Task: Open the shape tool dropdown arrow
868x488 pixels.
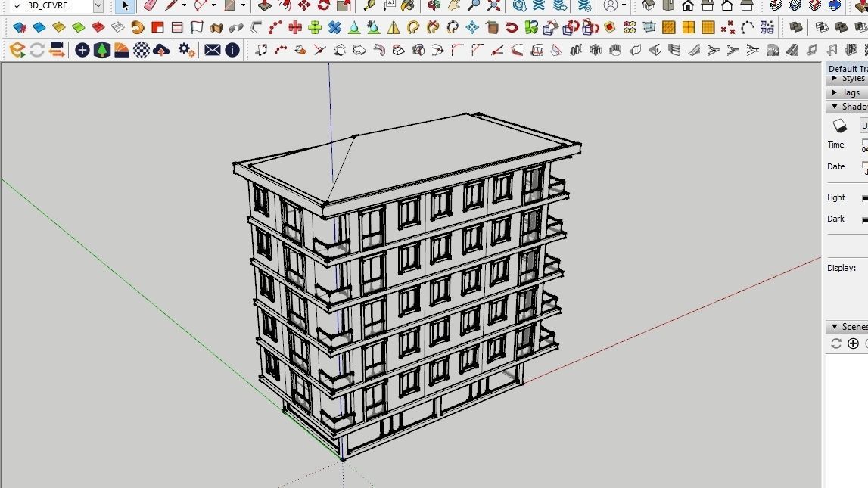Action: coord(243,5)
